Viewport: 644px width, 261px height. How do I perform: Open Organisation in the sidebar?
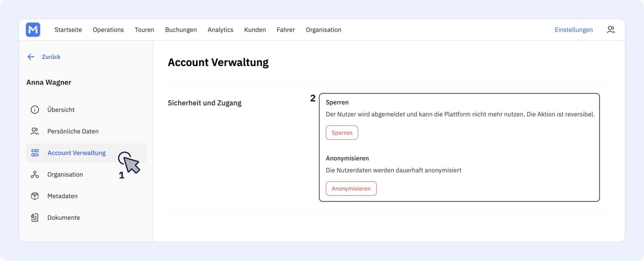tap(86, 175)
